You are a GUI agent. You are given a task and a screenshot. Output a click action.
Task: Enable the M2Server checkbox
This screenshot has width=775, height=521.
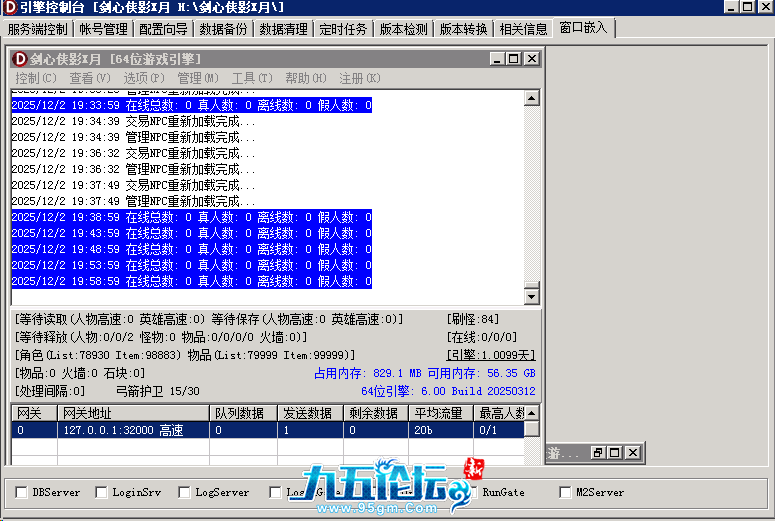565,492
